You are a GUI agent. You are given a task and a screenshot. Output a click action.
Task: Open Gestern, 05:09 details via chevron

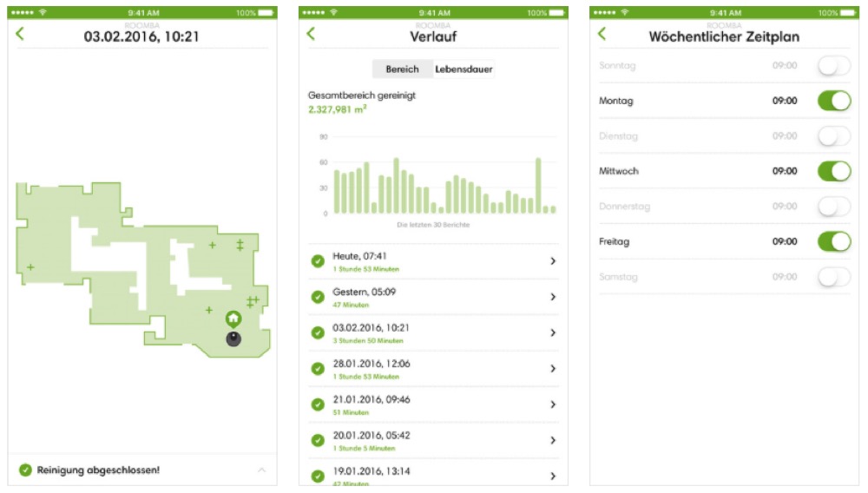553,297
